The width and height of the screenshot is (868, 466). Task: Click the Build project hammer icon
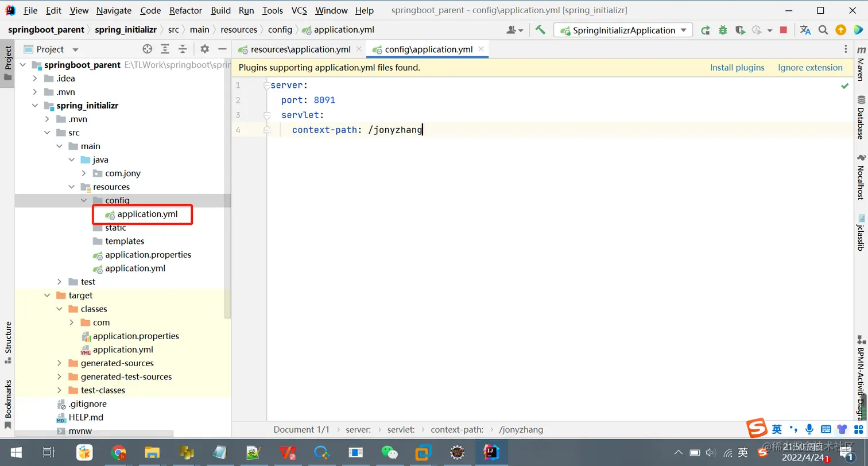click(540, 30)
